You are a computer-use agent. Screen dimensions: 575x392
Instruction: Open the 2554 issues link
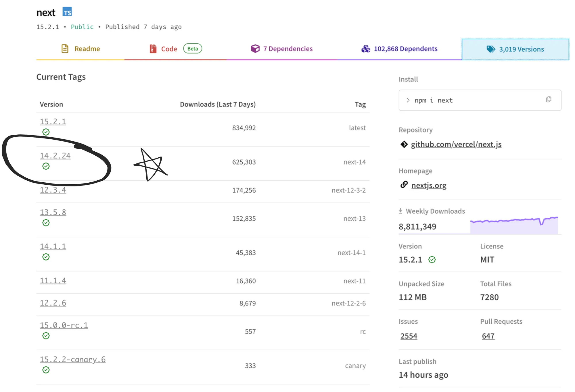coord(409,336)
